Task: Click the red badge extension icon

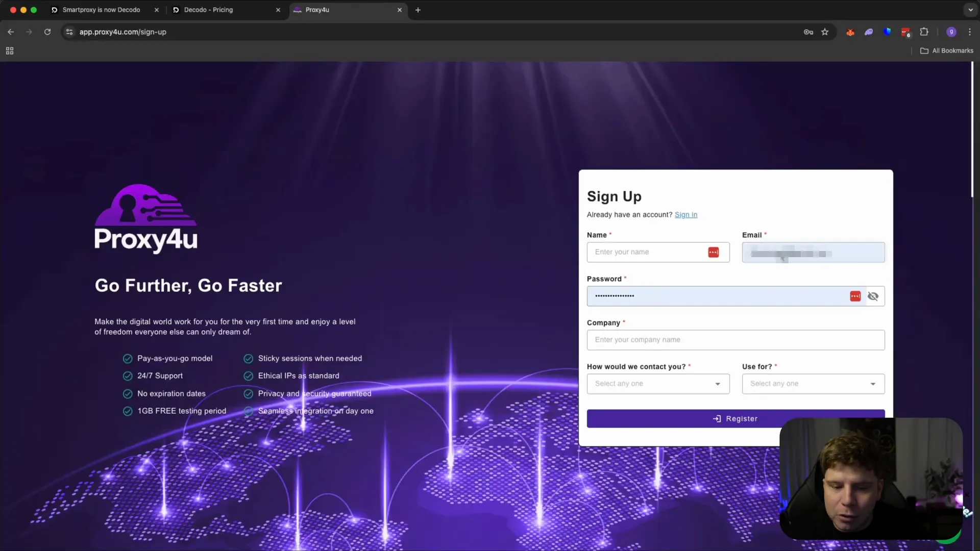Action: pyautogui.click(x=905, y=32)
